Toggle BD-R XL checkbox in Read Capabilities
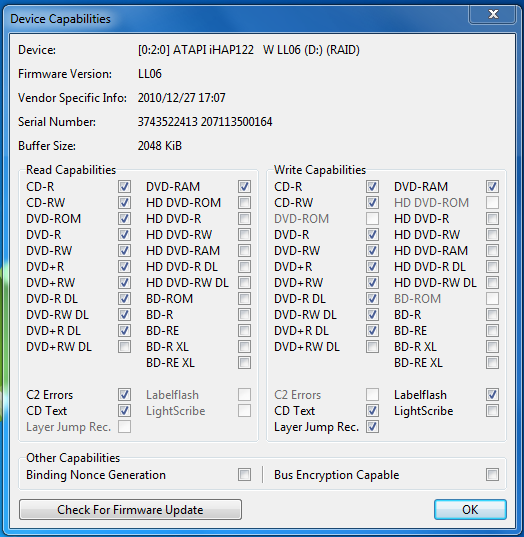Image resolution: width=524 pixels, height=537 pixels. coord(244,347)
